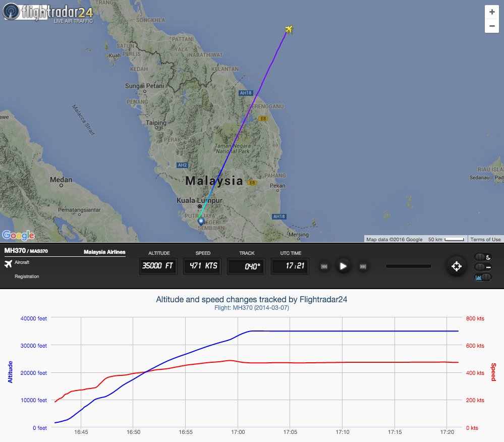Fast-forward playback with skip-forward button
The width and height of the screenshot is (504, 442).
363,266
